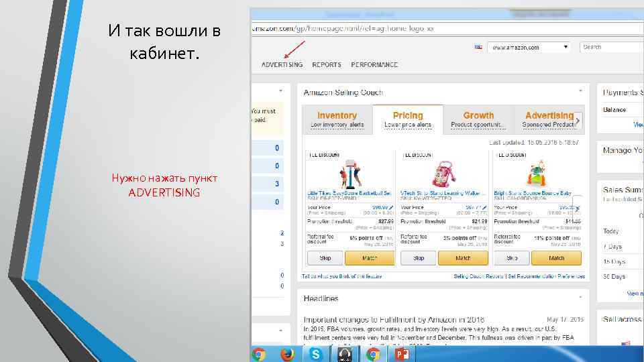
Task: Click '6% points off' referral discount
Action: [x=366, y=238]
